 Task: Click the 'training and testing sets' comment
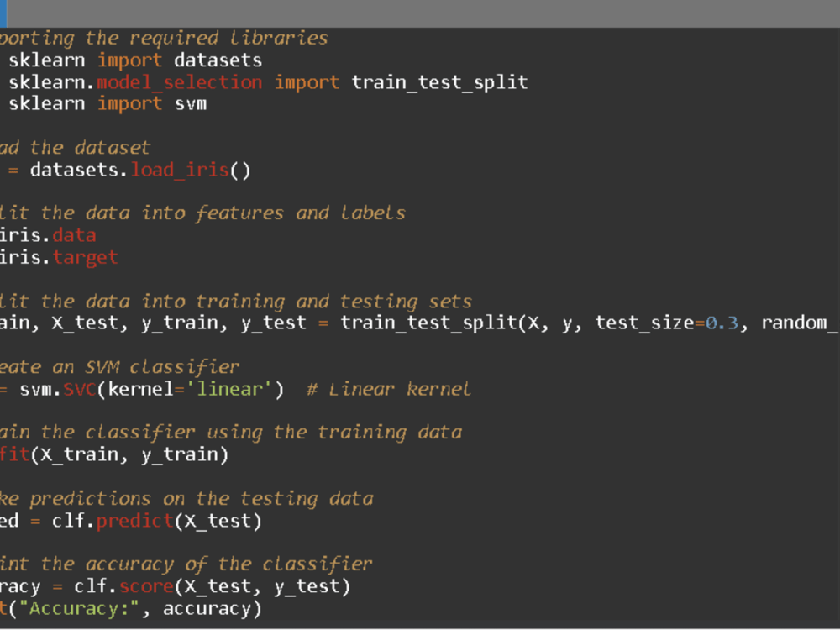(x=236, y=301)
